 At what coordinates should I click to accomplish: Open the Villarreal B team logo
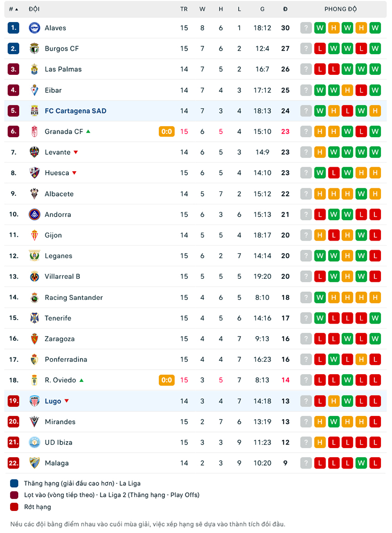(34, 277)
